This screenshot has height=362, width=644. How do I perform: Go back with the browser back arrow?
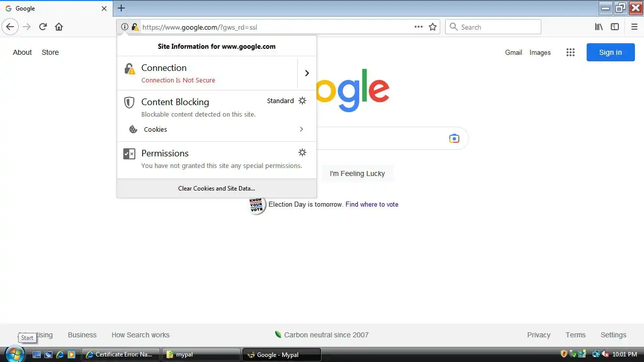click(x=10, y=27)
